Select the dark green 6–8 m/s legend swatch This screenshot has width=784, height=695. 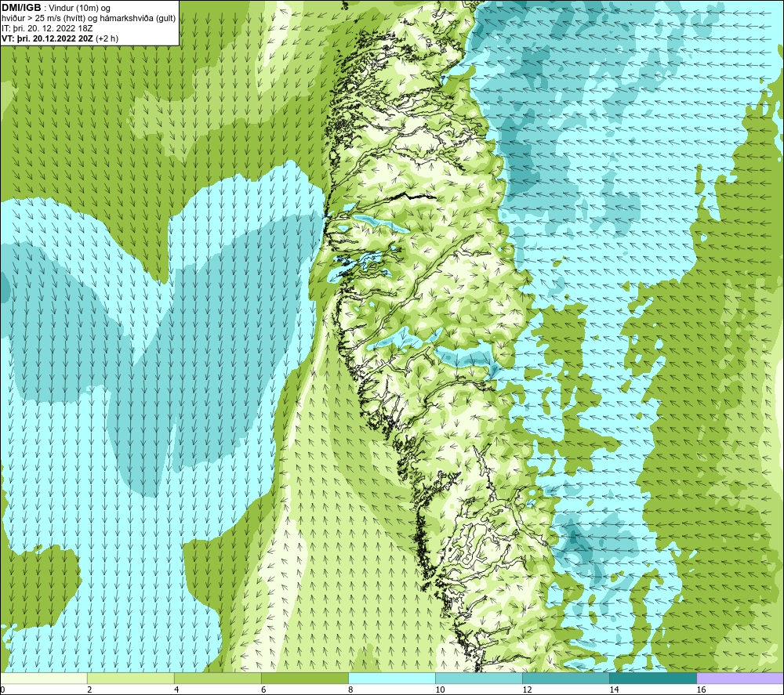pos(304,678)
